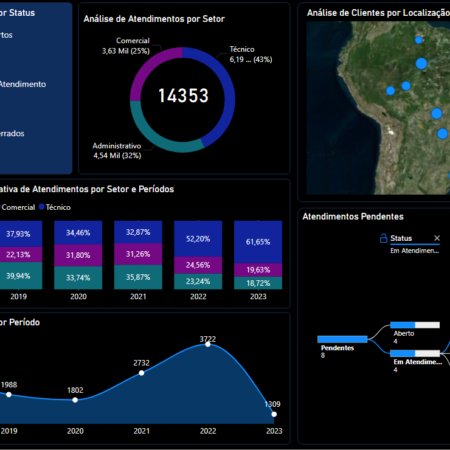Click the lock icon beside Status
450x450 pixels.
(383, 238)
